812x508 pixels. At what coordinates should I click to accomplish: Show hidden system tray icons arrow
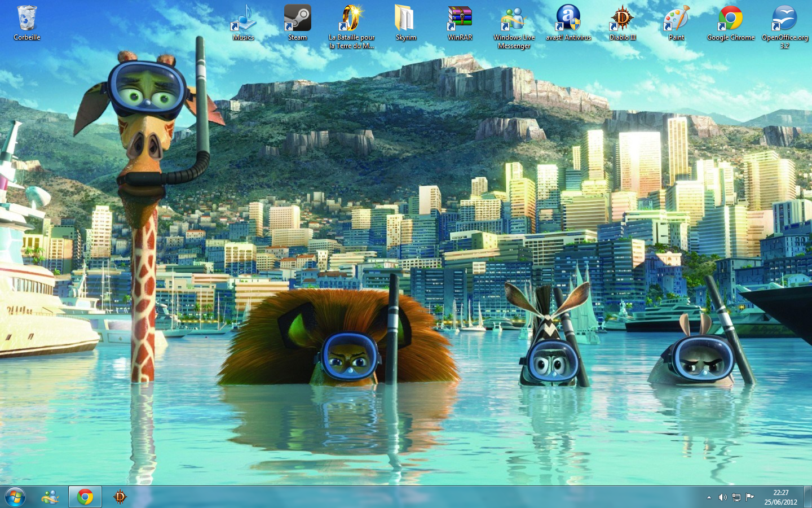point(709,497)
